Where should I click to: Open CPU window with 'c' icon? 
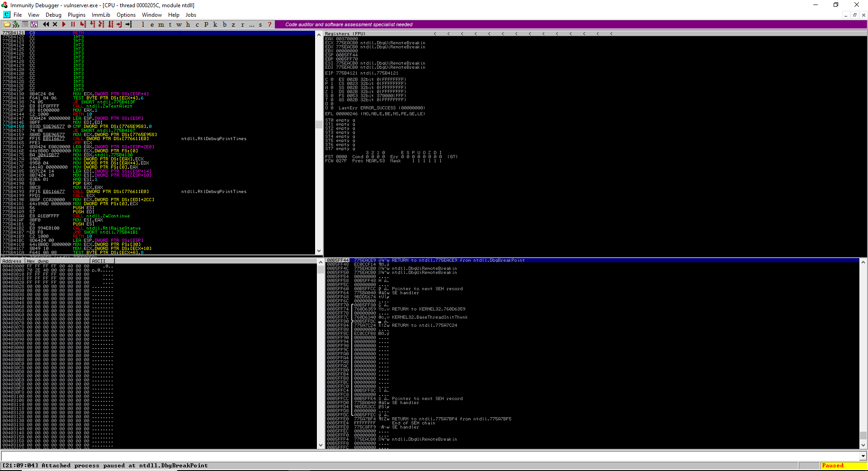[197, 24]
